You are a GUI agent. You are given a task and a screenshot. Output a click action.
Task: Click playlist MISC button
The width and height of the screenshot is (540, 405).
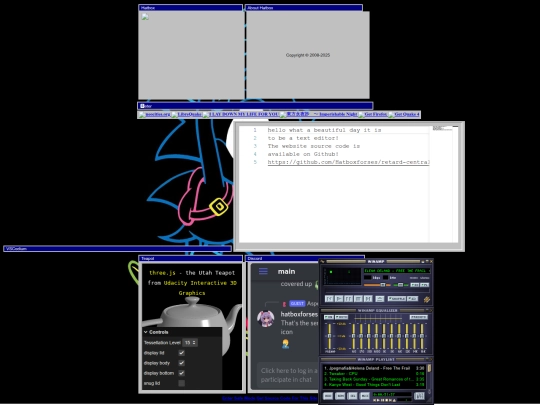[364, 396]
